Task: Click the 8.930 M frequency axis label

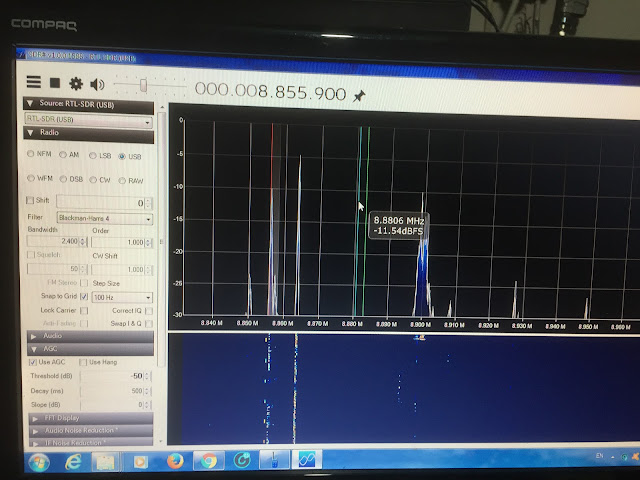Action: (522, 326)
